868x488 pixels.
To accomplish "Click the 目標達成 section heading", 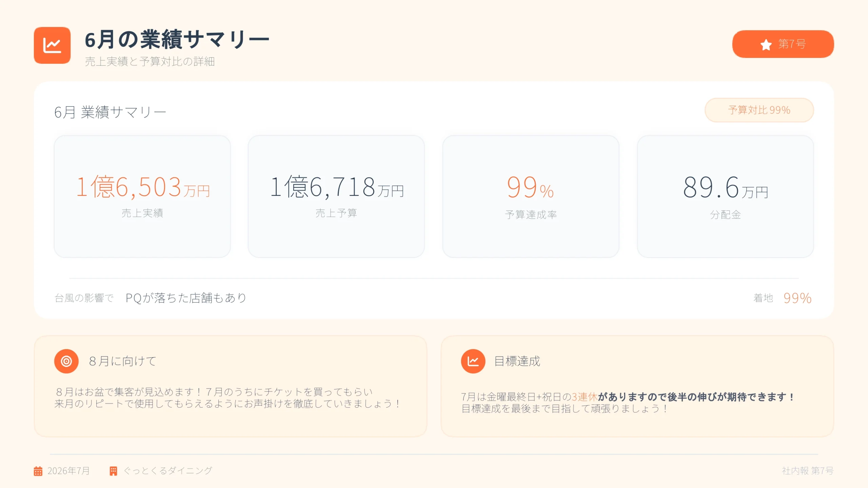I will click(x=517, y=361).
